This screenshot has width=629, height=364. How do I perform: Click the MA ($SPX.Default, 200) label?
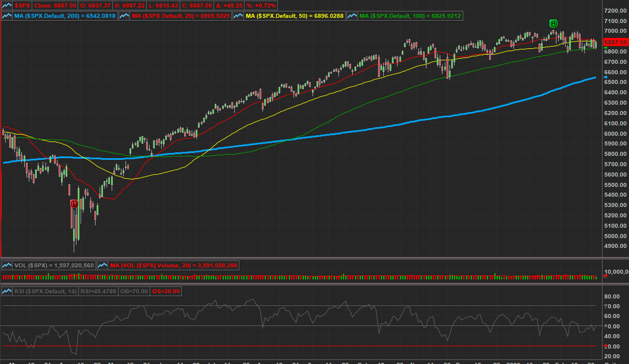coord(66,16)
